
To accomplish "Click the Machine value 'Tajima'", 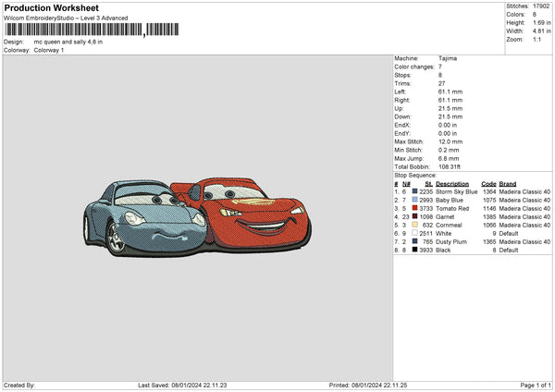I will pos(448,58).
